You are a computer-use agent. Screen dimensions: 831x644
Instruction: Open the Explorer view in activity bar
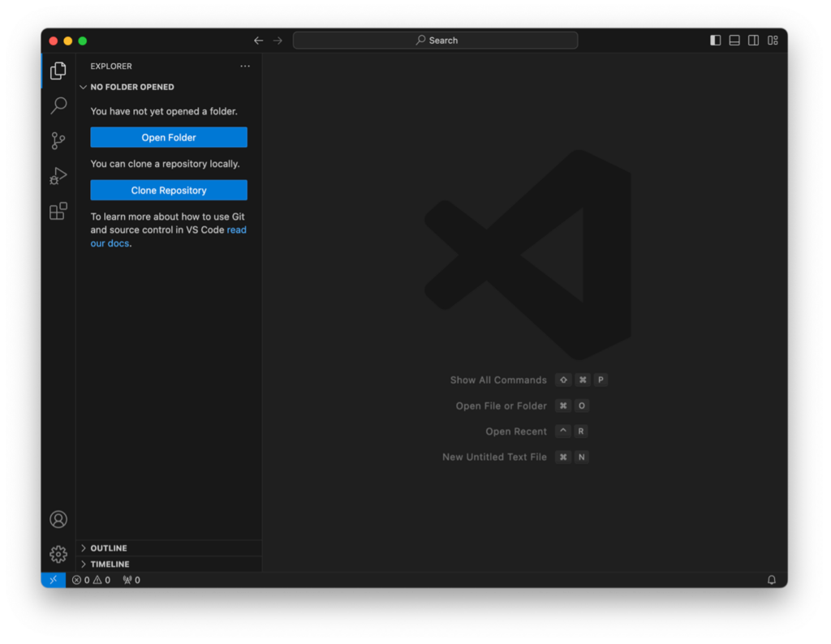(58, 71)
